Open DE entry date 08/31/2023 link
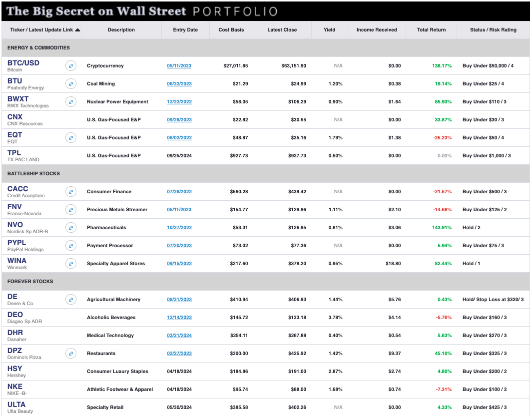 (179, 300)
